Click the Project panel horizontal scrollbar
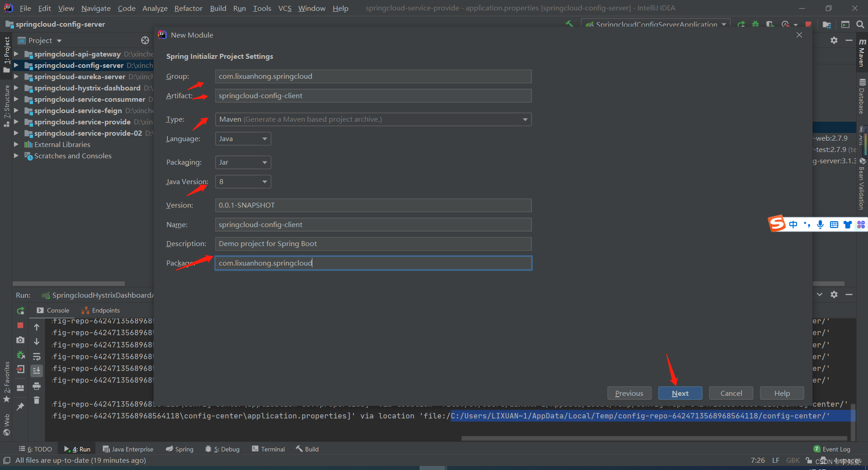The height and width of the screenshot is (470, 868). coord(69,284)
